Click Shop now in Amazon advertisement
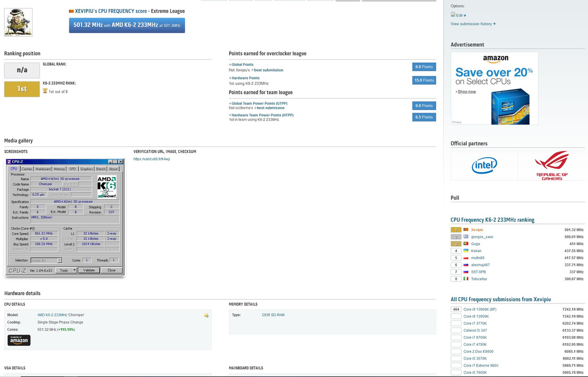Viewport: 588px width, 377px height. point(467,92)
